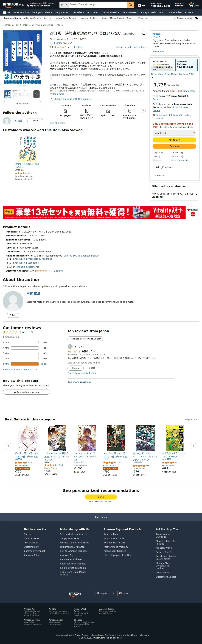This screenshot has height=644, width=202.
Task: Click next arrow in book details carousel
Action: click(x=144, y=111)
